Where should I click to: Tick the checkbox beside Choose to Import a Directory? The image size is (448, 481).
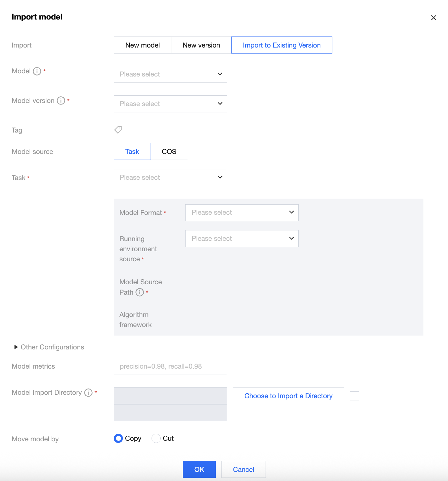point(354,396)
